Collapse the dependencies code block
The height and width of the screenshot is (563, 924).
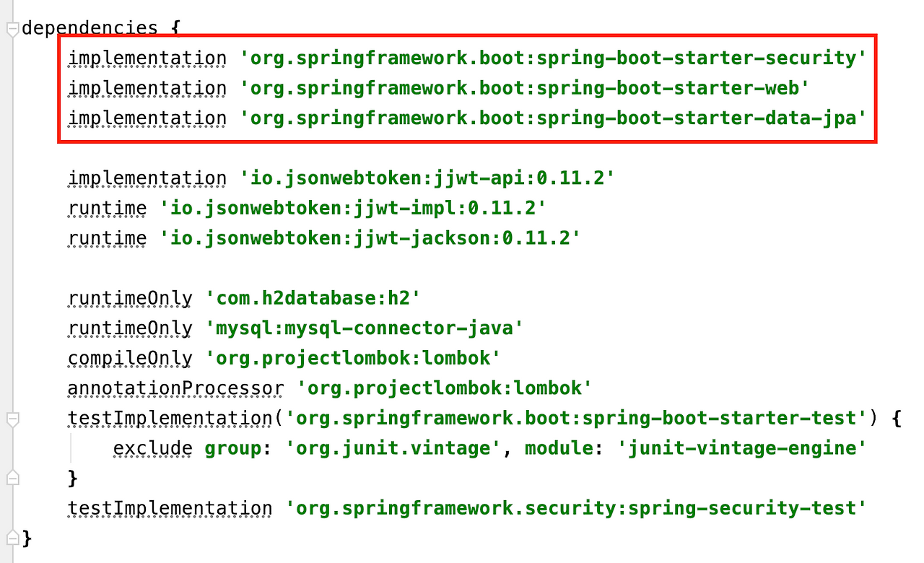coord(11,27)
